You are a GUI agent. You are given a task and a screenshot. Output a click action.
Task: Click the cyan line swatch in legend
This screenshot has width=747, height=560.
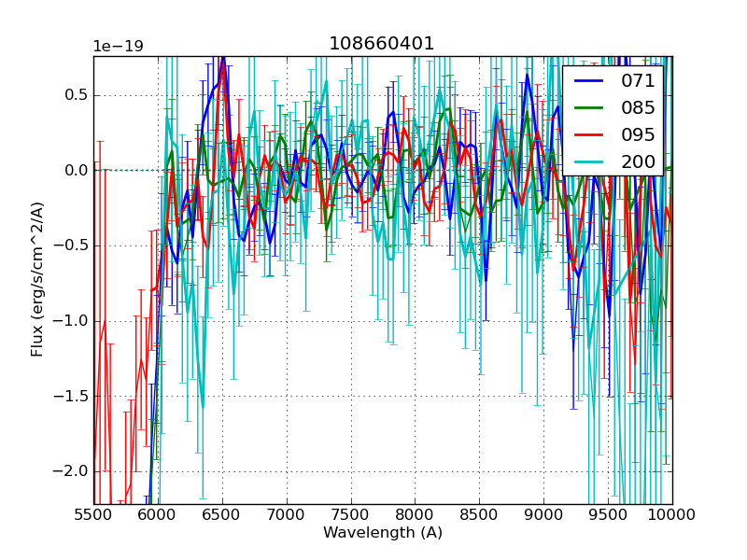[x=590, y=162]
